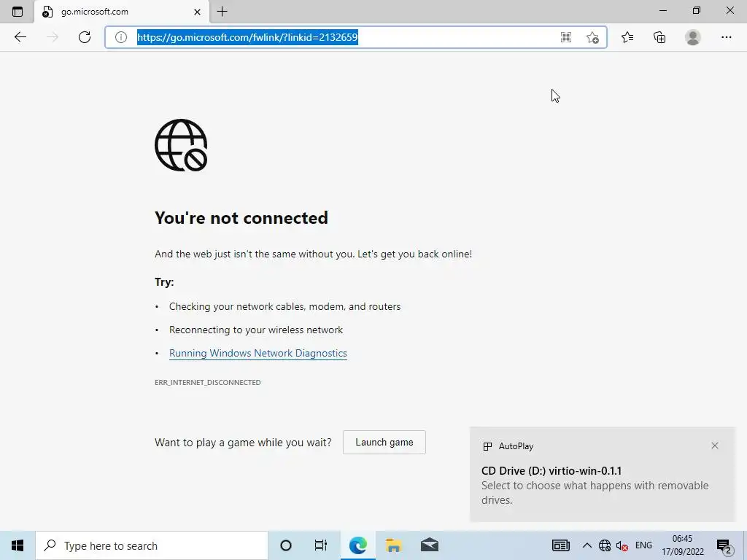This screenshot has width=747, height=560.
Task: Minimize the Edge window
Action: point(663,10)
